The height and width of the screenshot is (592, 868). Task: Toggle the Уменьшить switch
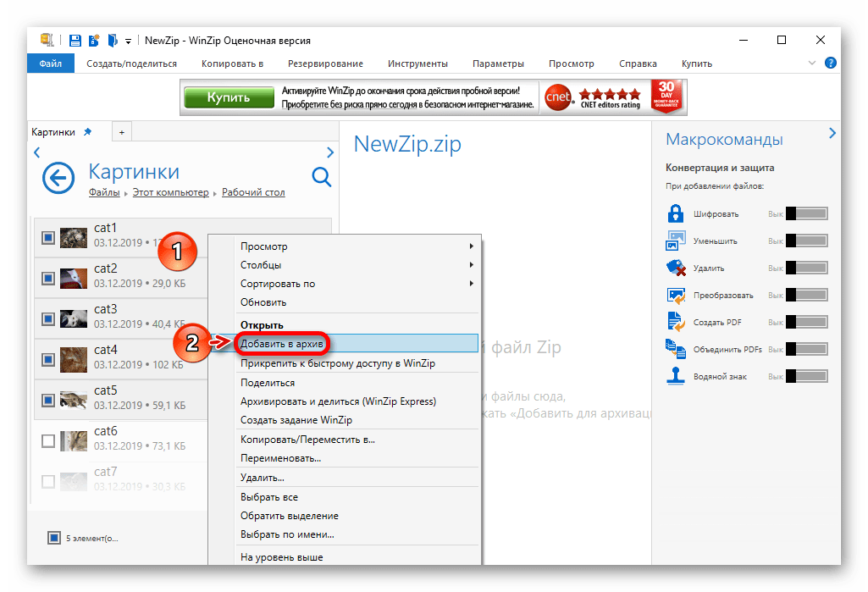[x=806, y=241]
